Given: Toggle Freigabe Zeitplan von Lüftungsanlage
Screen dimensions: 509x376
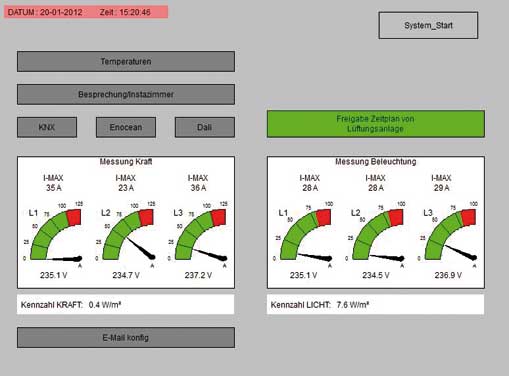Looking at the screenshot, I should [x=376, y=124].
